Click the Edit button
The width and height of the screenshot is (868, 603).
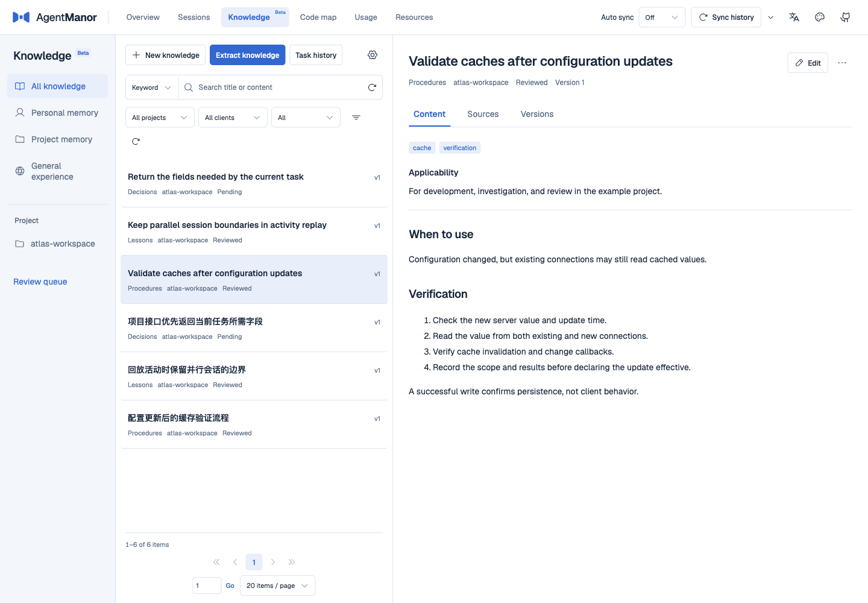808,63
